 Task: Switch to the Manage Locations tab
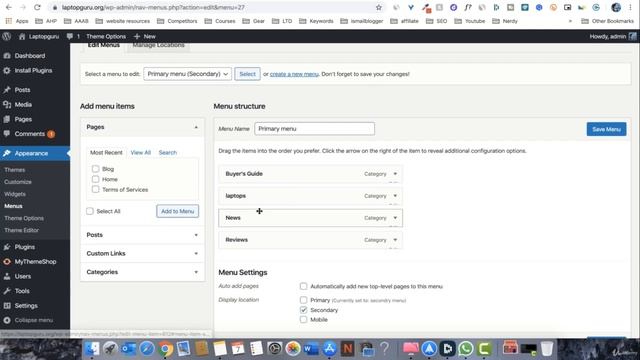click(x=158, y=45)
